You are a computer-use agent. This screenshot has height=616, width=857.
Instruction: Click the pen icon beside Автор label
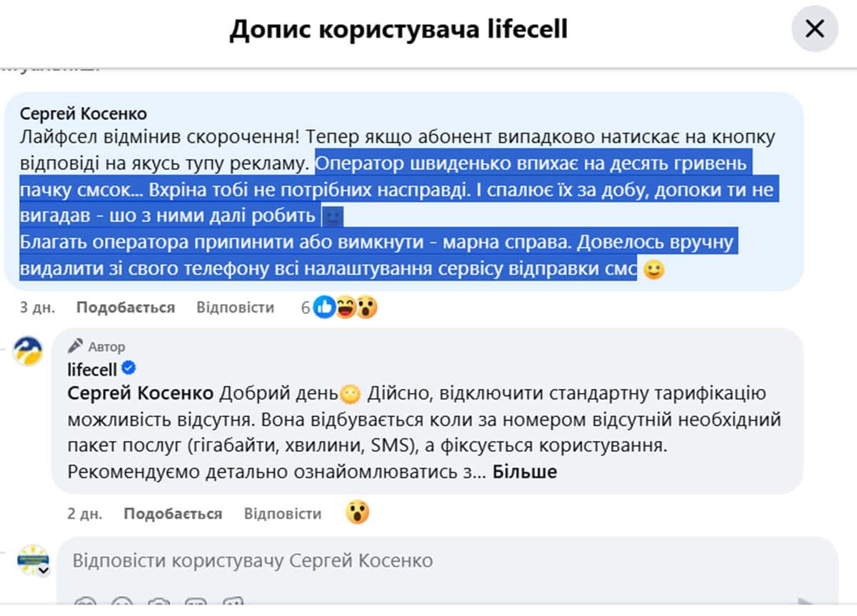tap(75, 346)
